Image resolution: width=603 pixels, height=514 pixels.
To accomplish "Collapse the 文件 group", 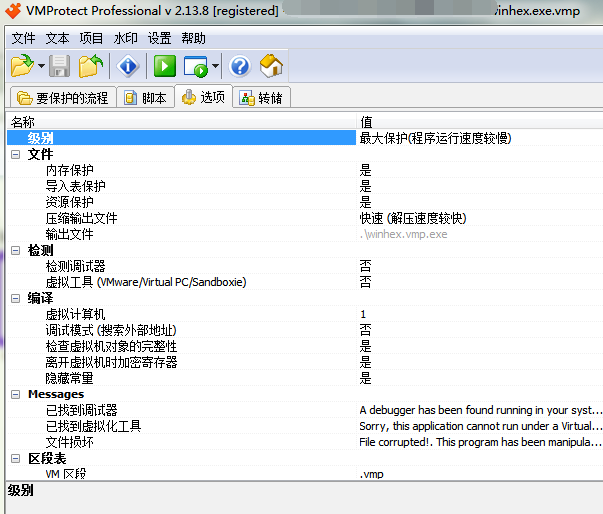I will (x=15, y=155).
